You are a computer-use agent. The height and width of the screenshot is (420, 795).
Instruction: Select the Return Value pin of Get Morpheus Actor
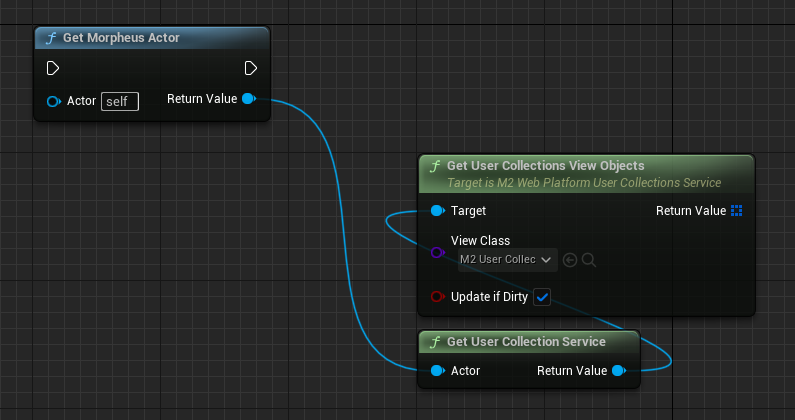pos(249,99)
